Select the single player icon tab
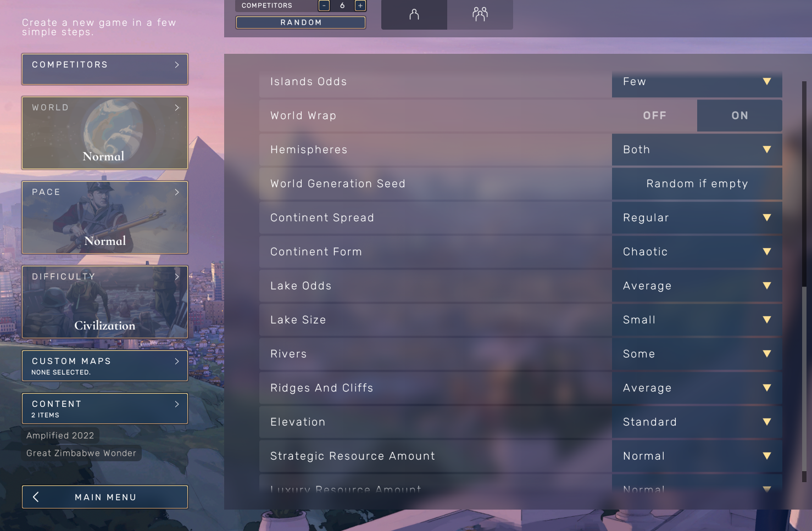 [x=414, y=14]
